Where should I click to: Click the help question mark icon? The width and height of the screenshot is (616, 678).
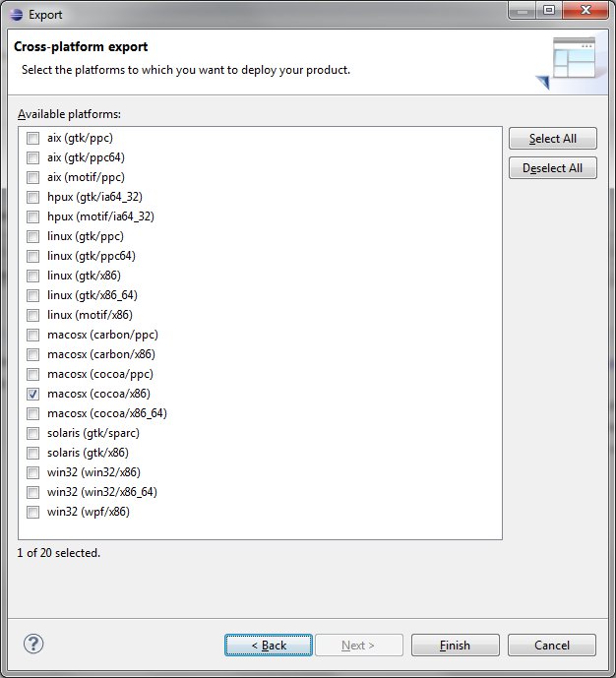click(x=32, y=645)
